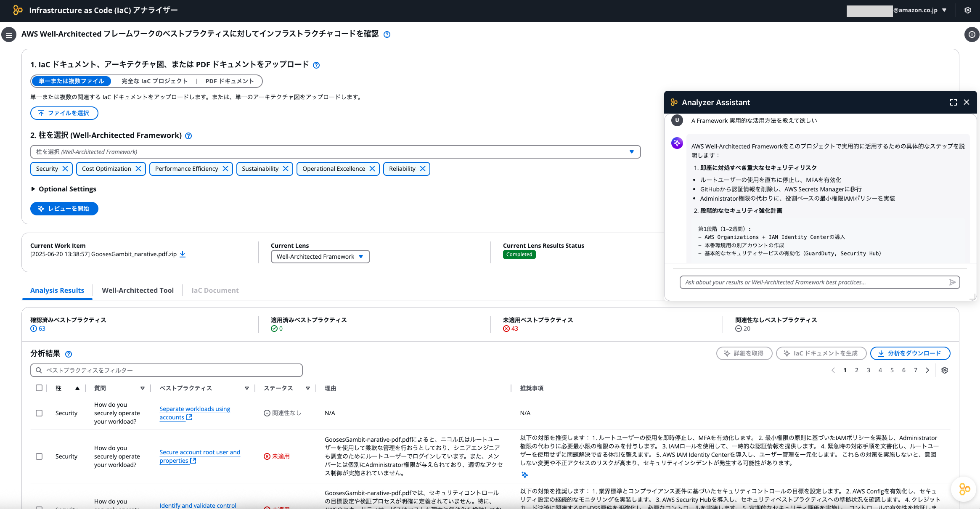The image size is (980, 509).
Task: Click the best practices filter search field
Action: 166,370
